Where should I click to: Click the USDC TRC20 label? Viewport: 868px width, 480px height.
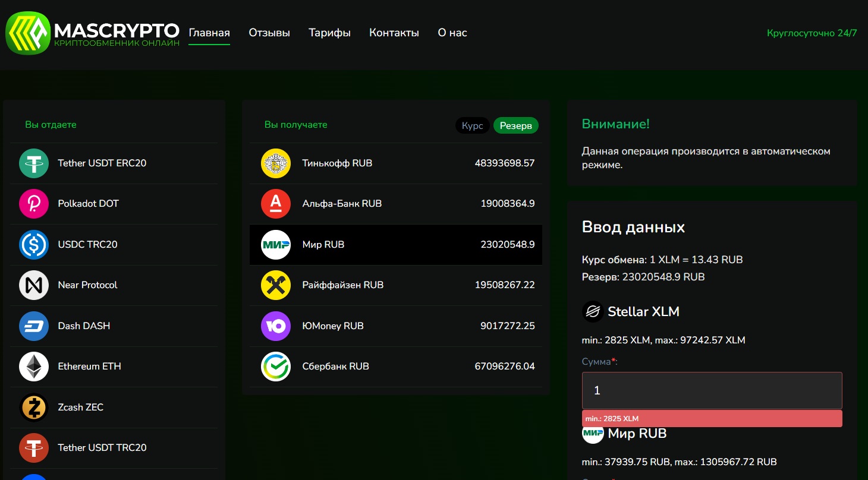click(88, 245)
